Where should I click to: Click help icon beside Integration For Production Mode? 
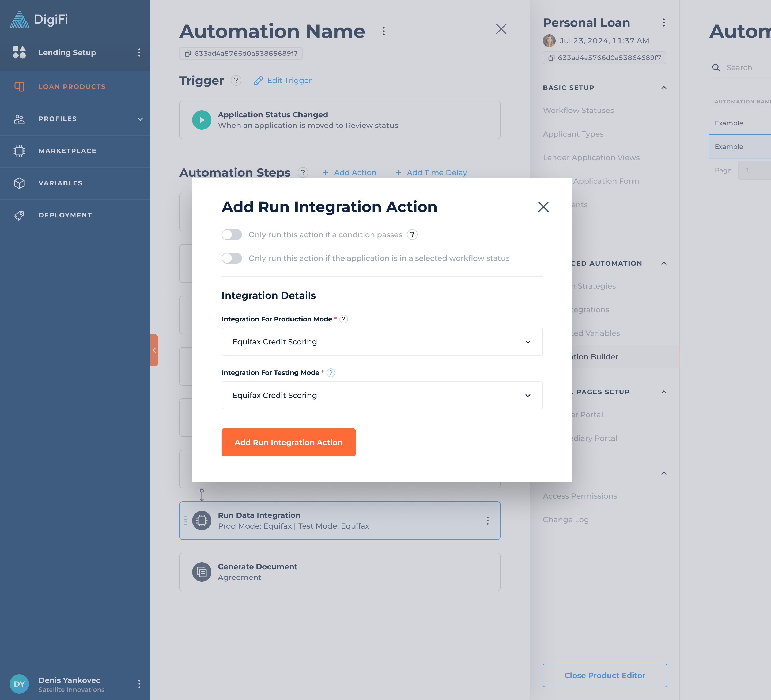(x=343, y=319)
